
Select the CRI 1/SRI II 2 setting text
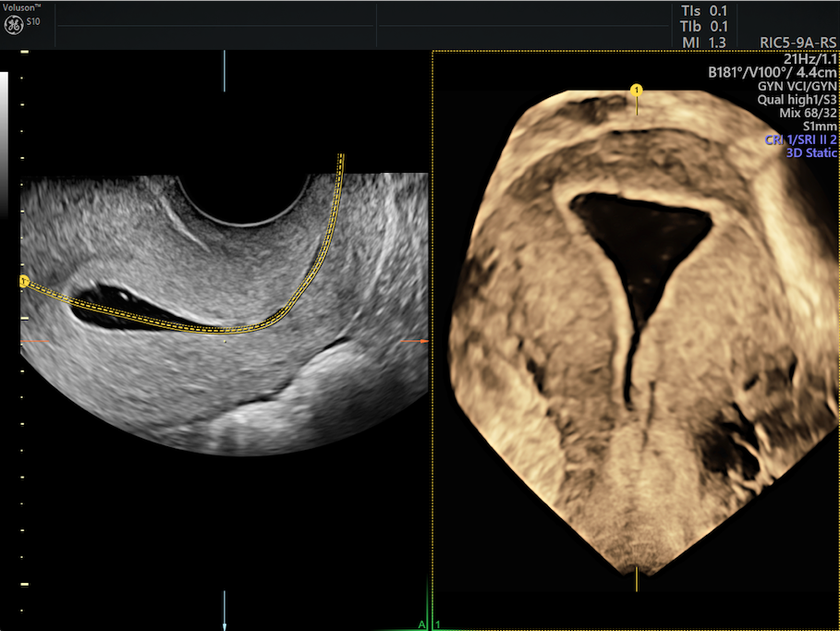[x=799, y=140]
